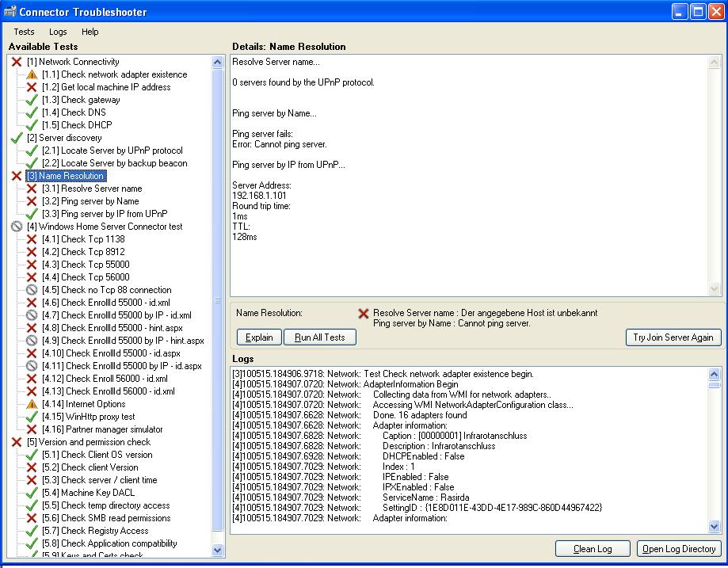This screenshot has width=728, height=568.
Task: Click red X icon next to Network Connectivity
Action: tap(16, 62)
